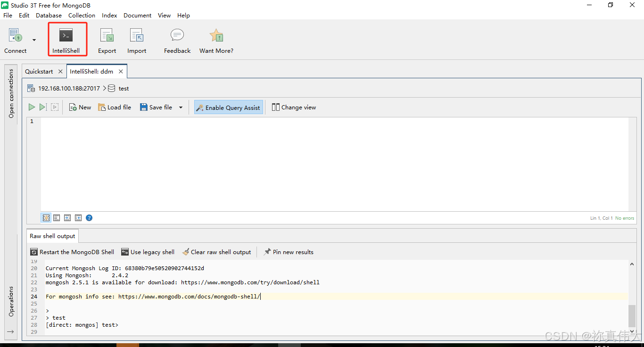Open the Import wizard
Screen dimensions: 644x347
click(137, 40)
